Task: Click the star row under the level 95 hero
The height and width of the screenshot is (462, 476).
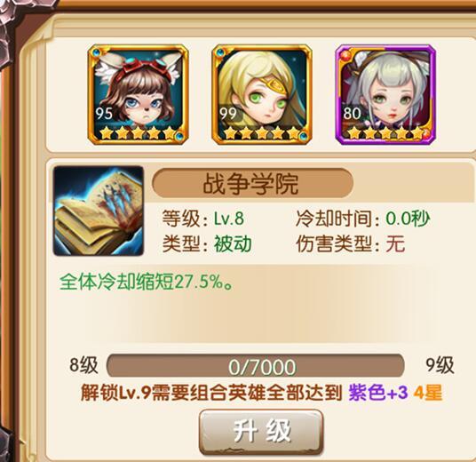Action: coord(139,132)
